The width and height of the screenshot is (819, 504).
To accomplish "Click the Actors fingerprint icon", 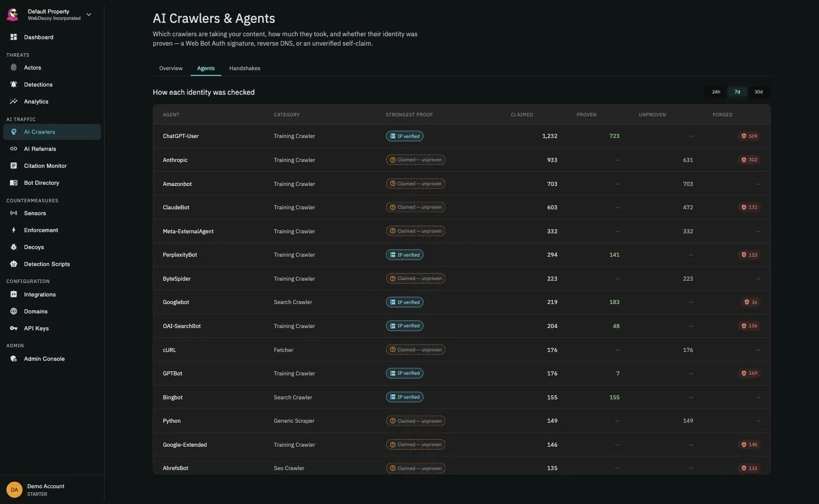I will pyautogui.click(x=13, y=67).
